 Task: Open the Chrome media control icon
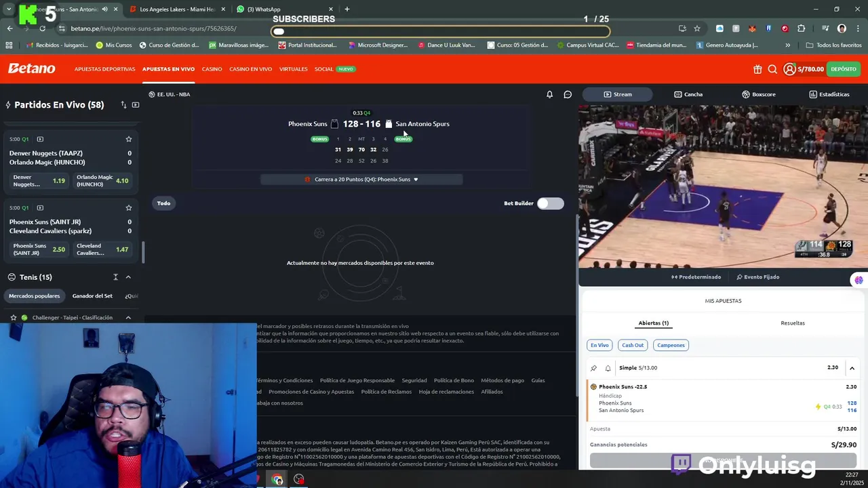[825, 28]
